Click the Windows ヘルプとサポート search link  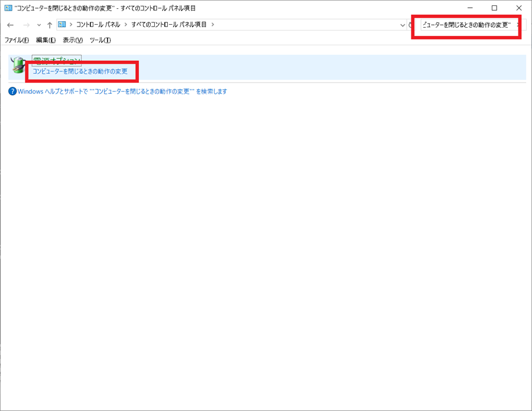pos(121,91)
